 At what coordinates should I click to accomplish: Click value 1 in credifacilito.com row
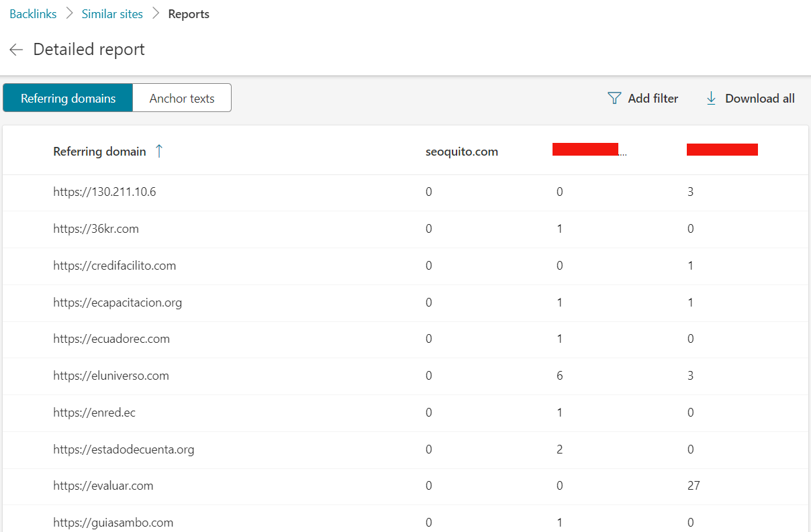point(690,266)
